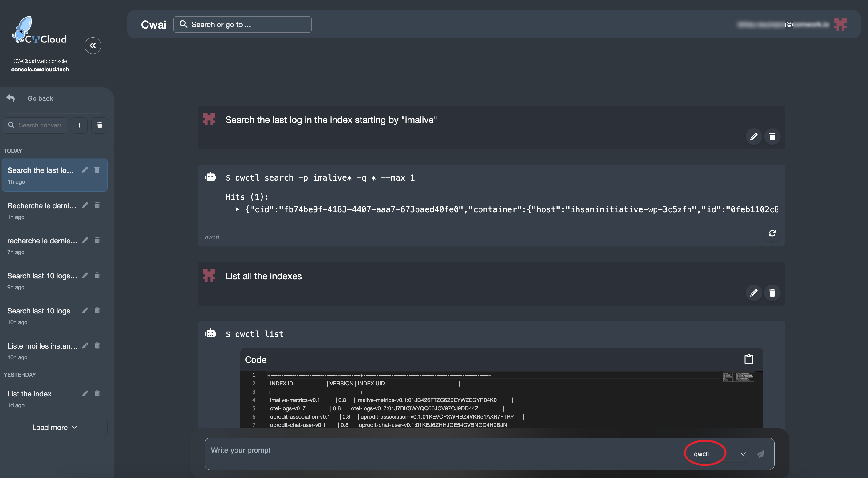The height and width of the screenshot is (478, 868).
Task: Open conversation 'Search last 10 logs' 10h ago
Action: point(55,316)
